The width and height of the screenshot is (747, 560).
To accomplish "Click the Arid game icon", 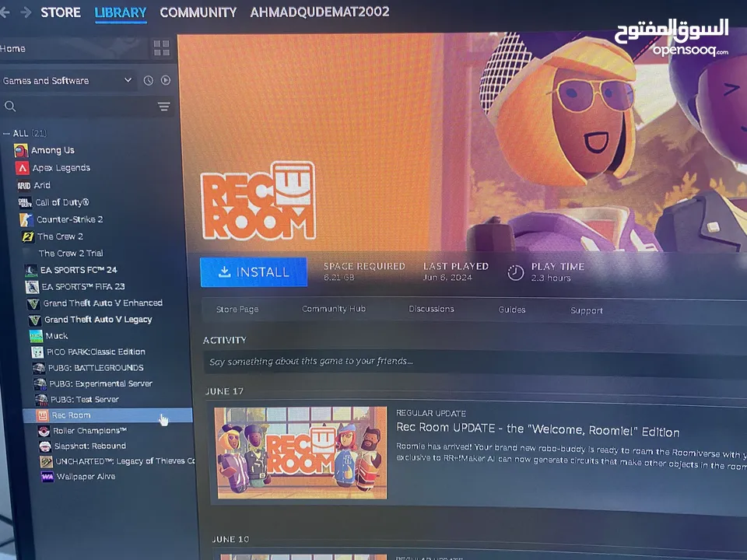I will [x=24, y=186].
